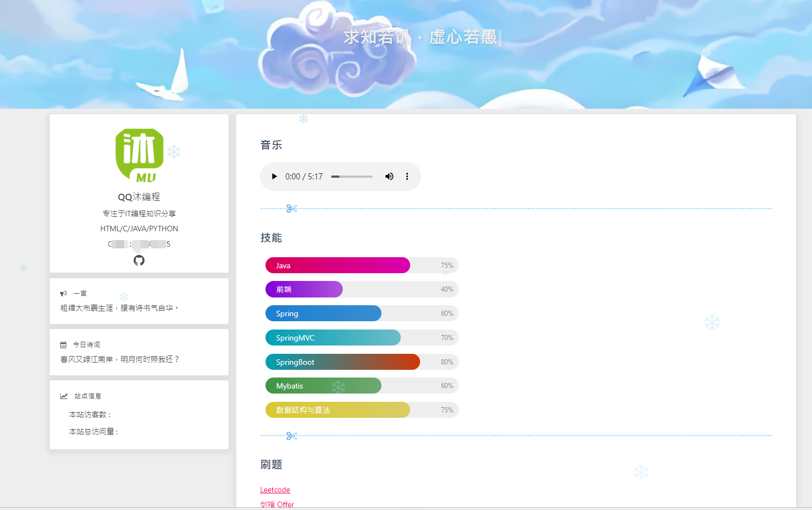Screen dimensions: 812x510
Task: Open the 创福 Offer link
Action: click(x=277, y=504)
